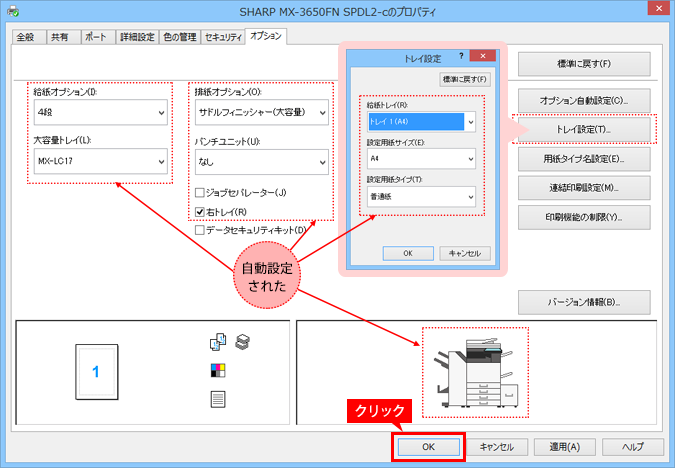Open 設定用紙サイズ dropdown showing A4

(421, 158)
